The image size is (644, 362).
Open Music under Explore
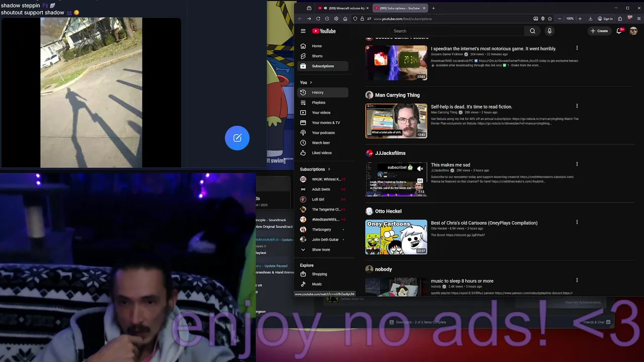(x=323, y=284)
